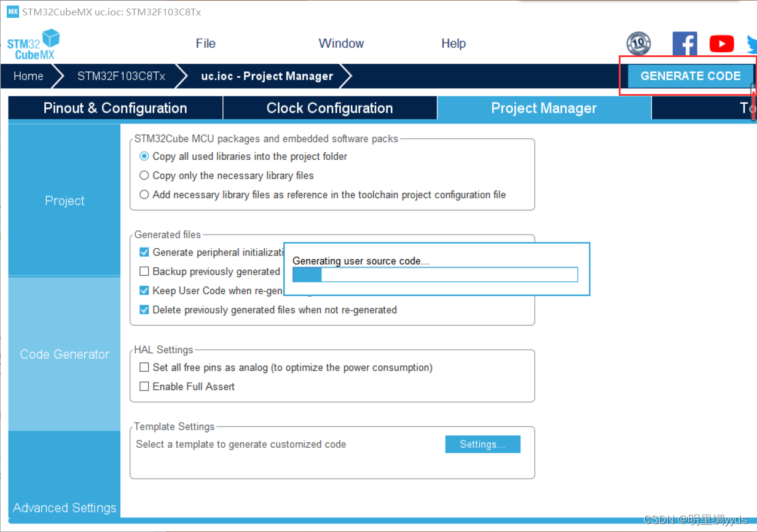The image size is (757, 532).
Task: Open the File menu
Action: pos(206,44)
